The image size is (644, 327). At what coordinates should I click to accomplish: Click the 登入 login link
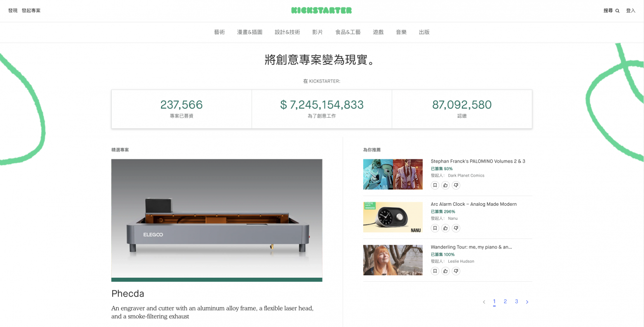(630, 11)
